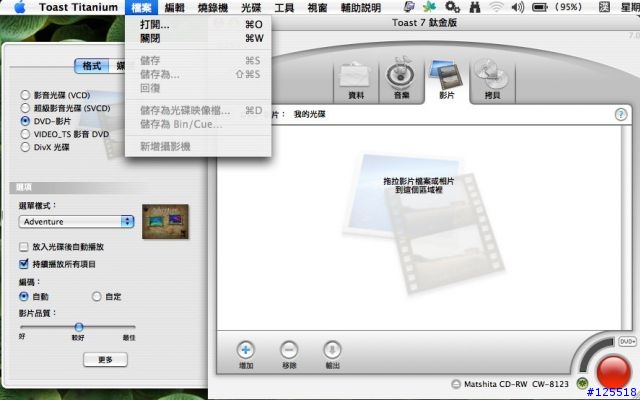Click the display monitor icon in menu bar
This screenshot has height=400, width=640.
(409, 7)
